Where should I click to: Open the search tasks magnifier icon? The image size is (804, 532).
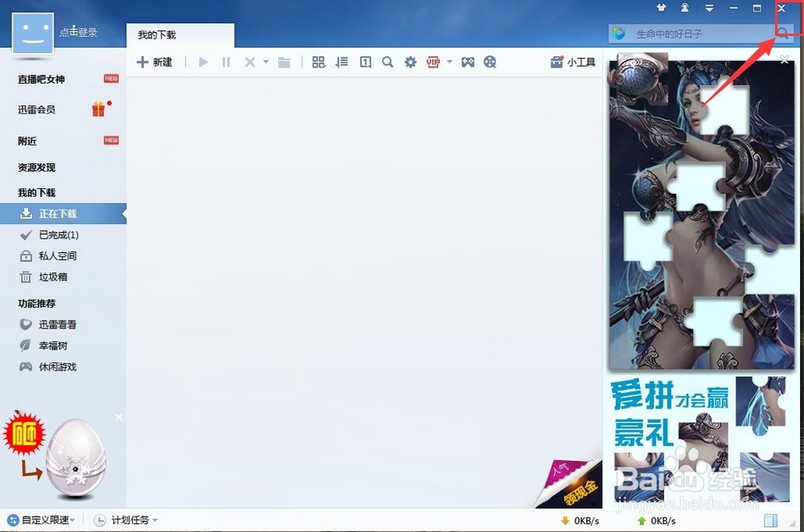coord(388,62)
